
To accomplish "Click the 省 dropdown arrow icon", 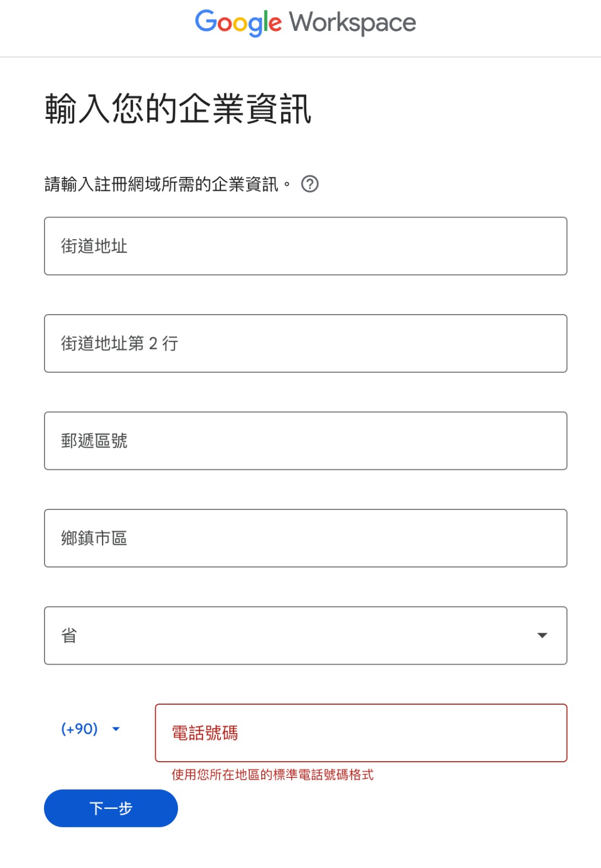I will click(542, 635).
